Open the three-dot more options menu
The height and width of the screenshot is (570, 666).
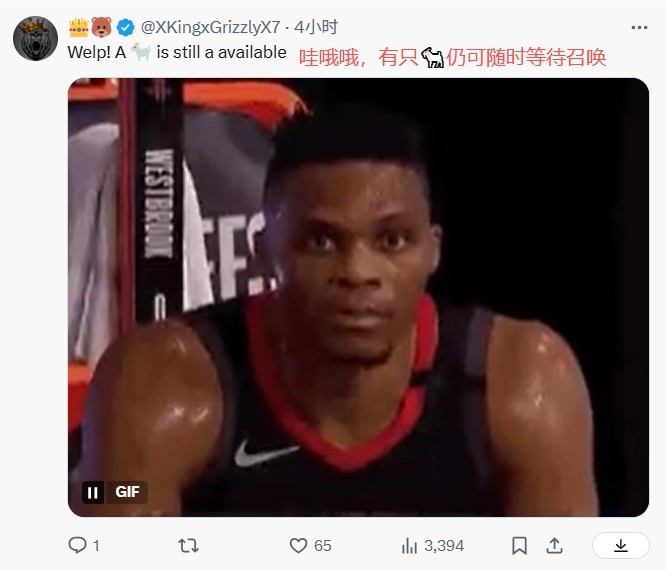coord(639,28)
